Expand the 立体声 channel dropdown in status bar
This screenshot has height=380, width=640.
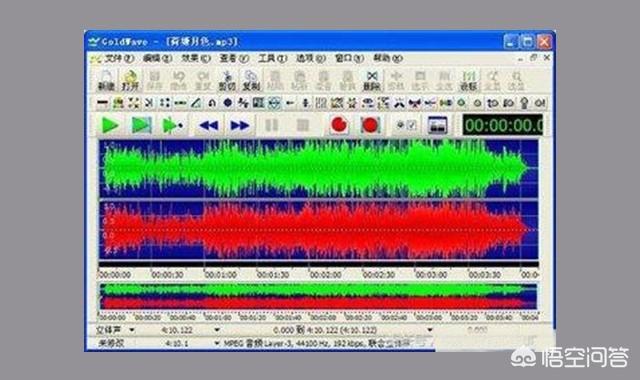pyautogui.click(x=132, y=329)
